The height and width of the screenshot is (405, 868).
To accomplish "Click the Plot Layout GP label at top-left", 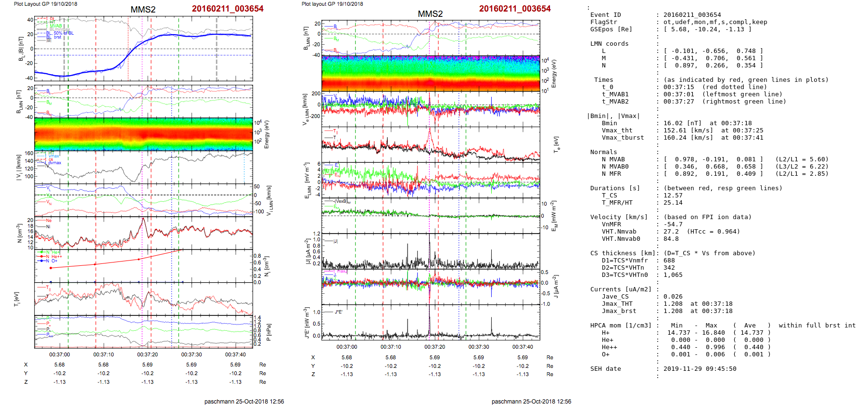I will (45, 4).
